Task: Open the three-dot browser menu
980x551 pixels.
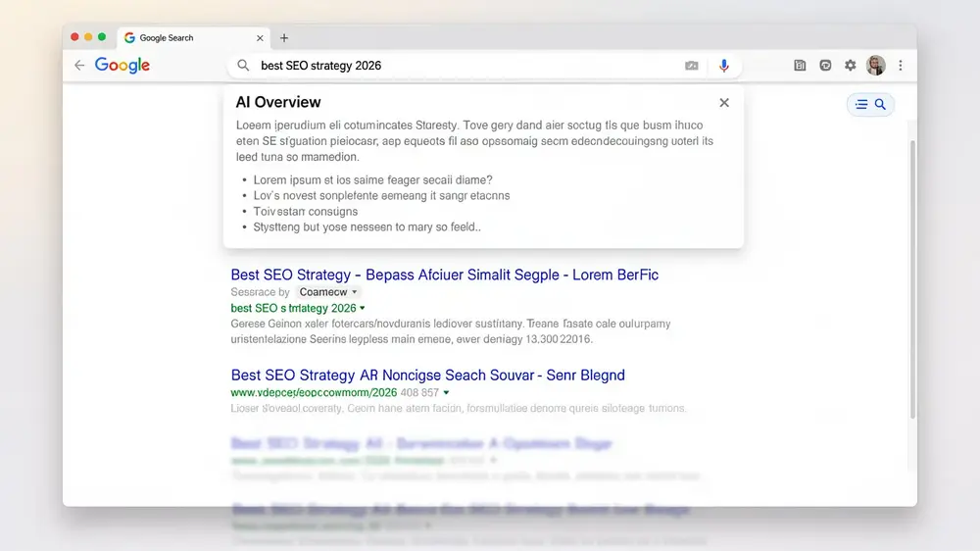Action: pos(901,65)
